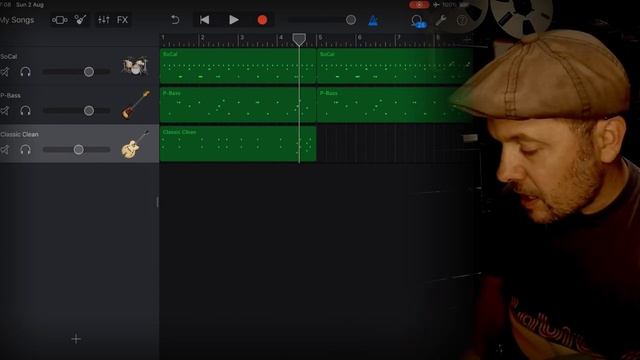640x360 pixels.
Task: Start recording with red Record button
Action: [x=262, y=20]
